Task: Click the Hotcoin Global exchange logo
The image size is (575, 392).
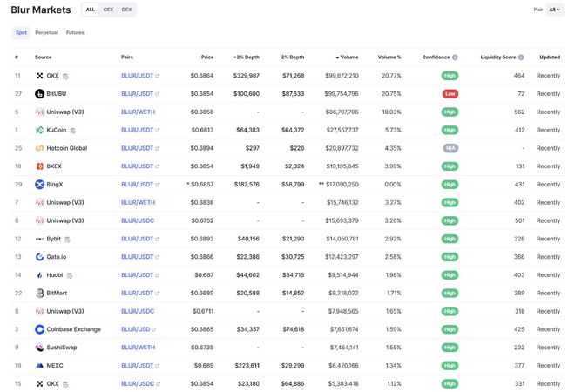Action: [39, 148]
